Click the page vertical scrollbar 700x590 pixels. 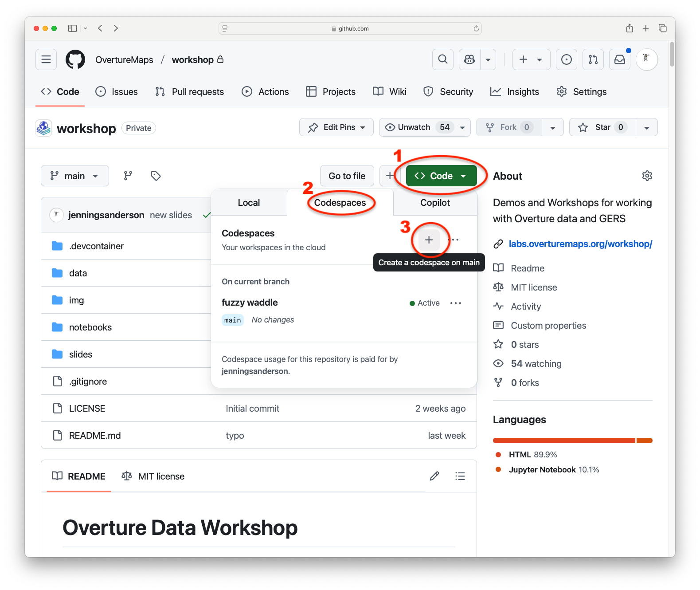click(672, 54)
